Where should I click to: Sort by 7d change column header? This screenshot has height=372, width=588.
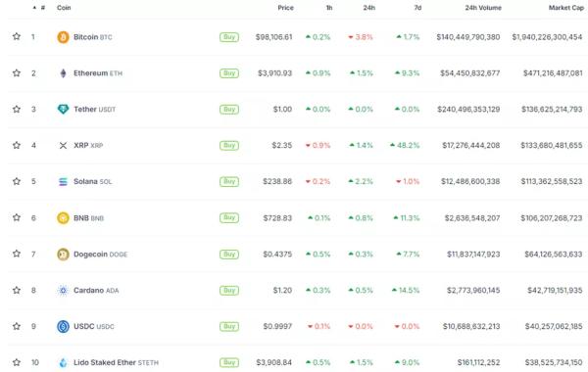click(417, 8)
